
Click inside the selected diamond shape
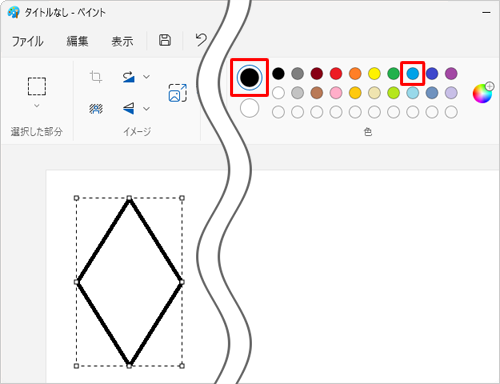coord(129,282)
